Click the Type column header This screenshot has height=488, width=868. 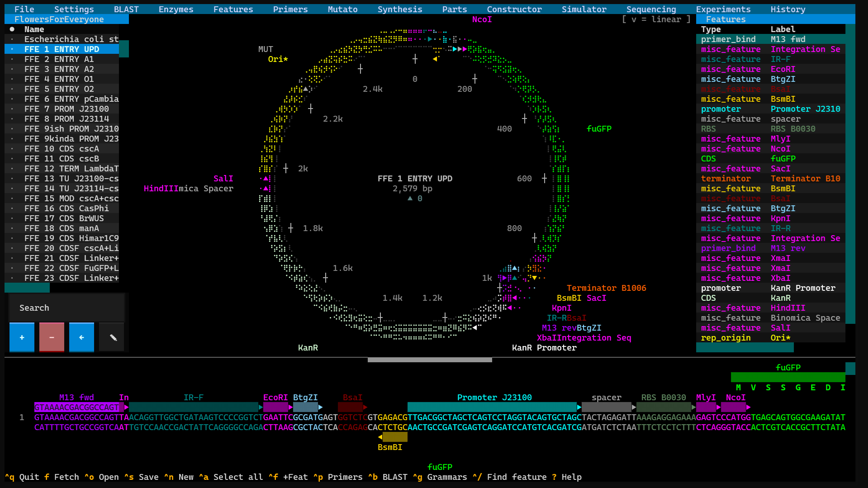coord(711,29)
